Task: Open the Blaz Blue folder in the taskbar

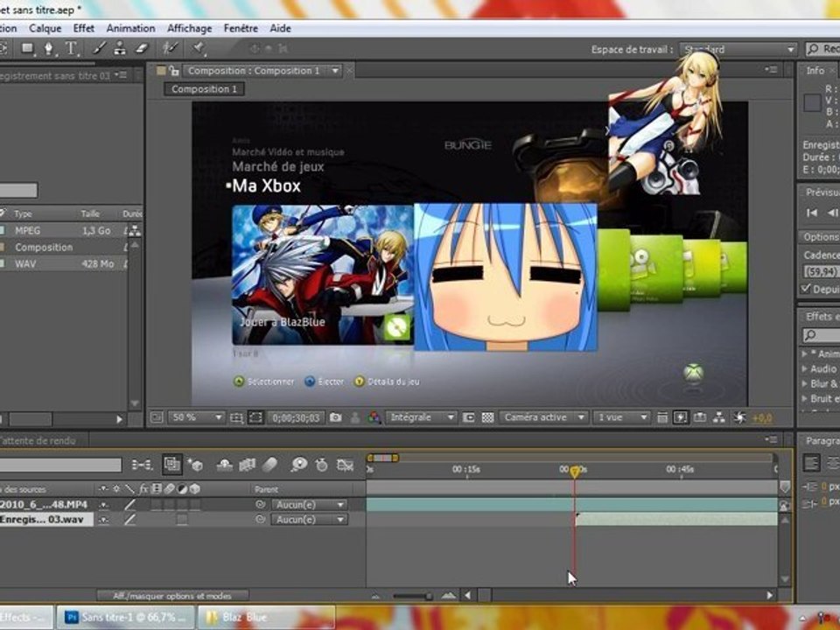Action: [266, 618]
